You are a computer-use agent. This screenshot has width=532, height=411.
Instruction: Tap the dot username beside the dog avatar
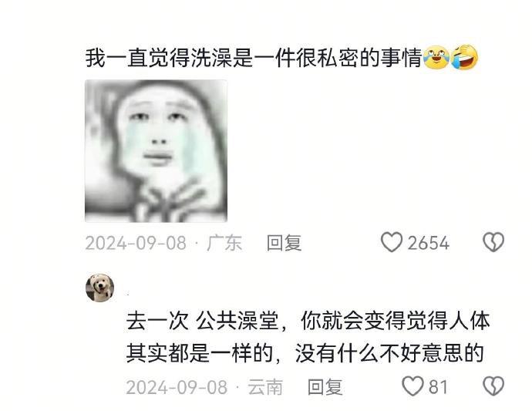point(128,295)
